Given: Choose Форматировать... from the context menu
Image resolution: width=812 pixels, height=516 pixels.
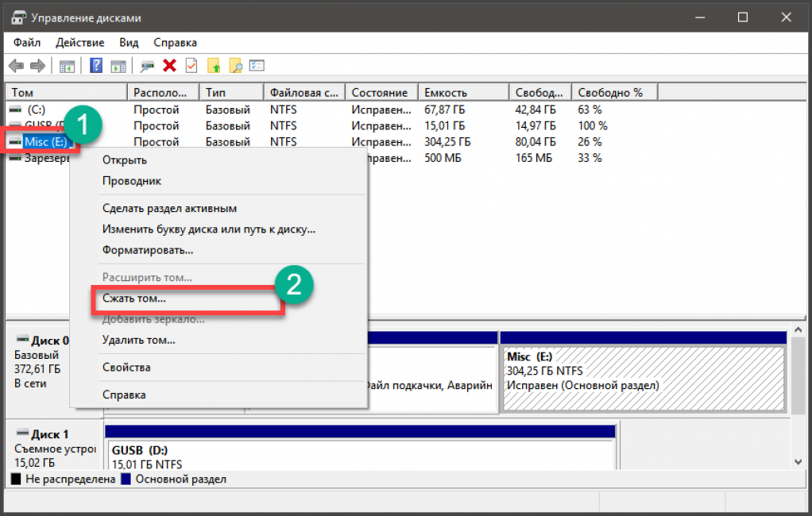Looking at the screenshot, I should [x=148, y=249].
